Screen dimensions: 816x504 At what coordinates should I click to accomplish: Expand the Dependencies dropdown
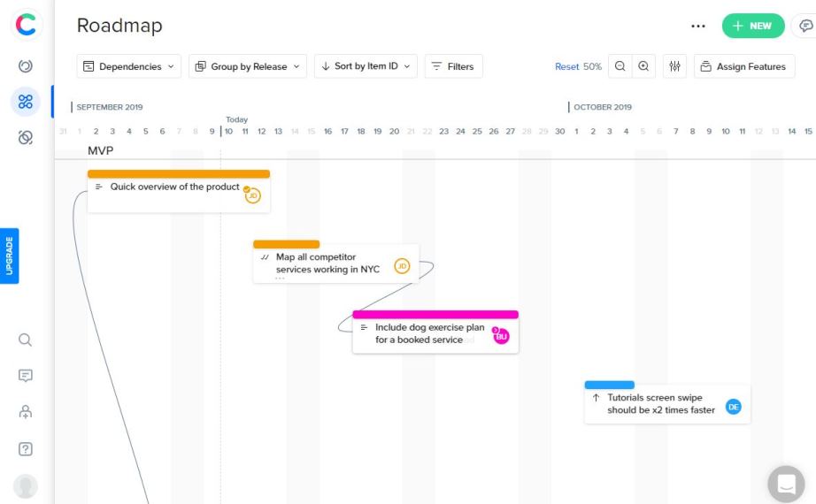point(129,66)
